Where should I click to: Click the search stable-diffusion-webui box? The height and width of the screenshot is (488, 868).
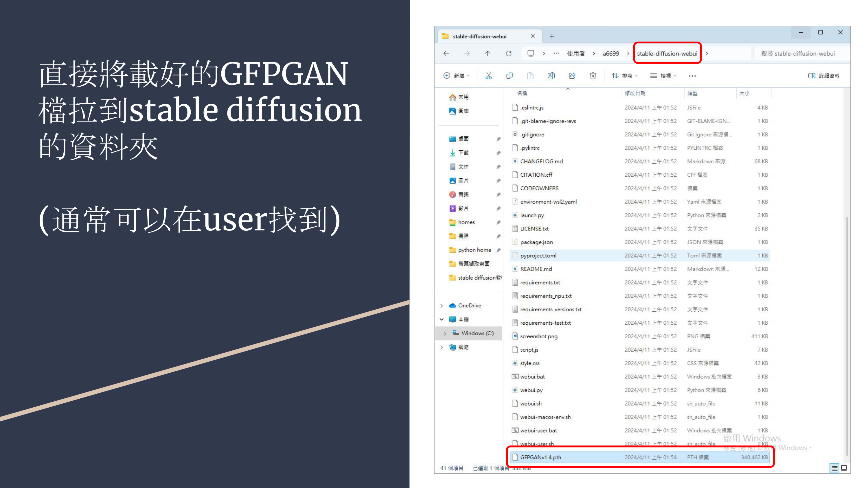pyautogui.click(x=802, y=53)
